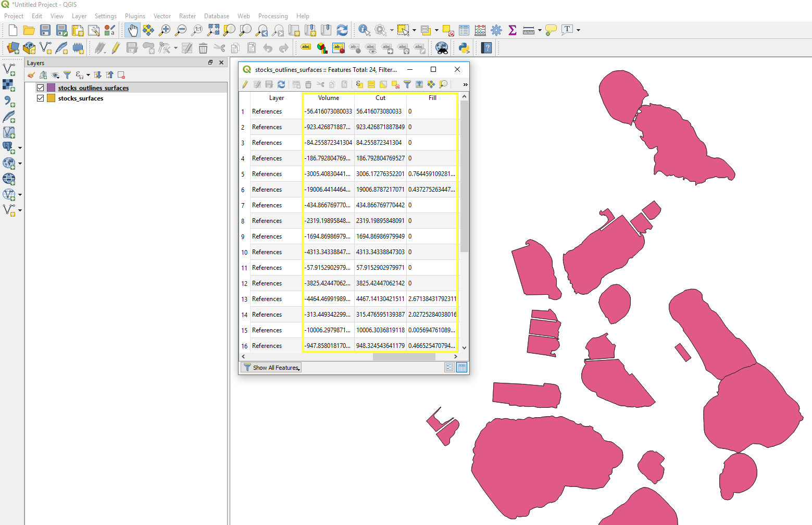This screenshot has width=812, height=525.
Task: Click the Delete Selected trash icon in main toolbar
Action: tap(203, 48)
